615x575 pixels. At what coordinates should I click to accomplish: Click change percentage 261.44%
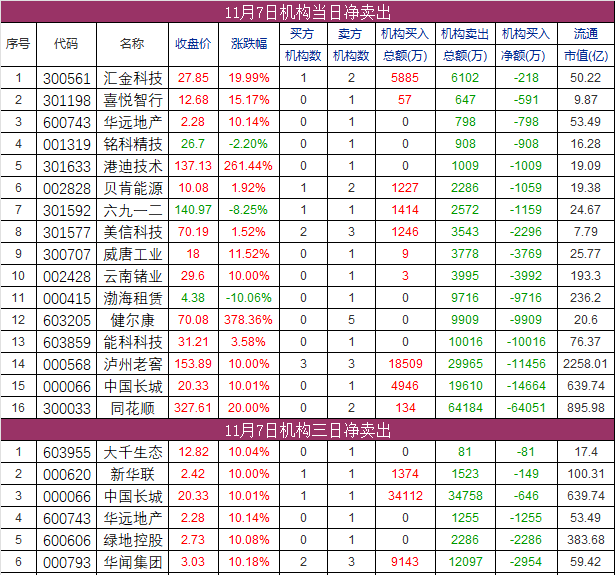tap(248, 166)
